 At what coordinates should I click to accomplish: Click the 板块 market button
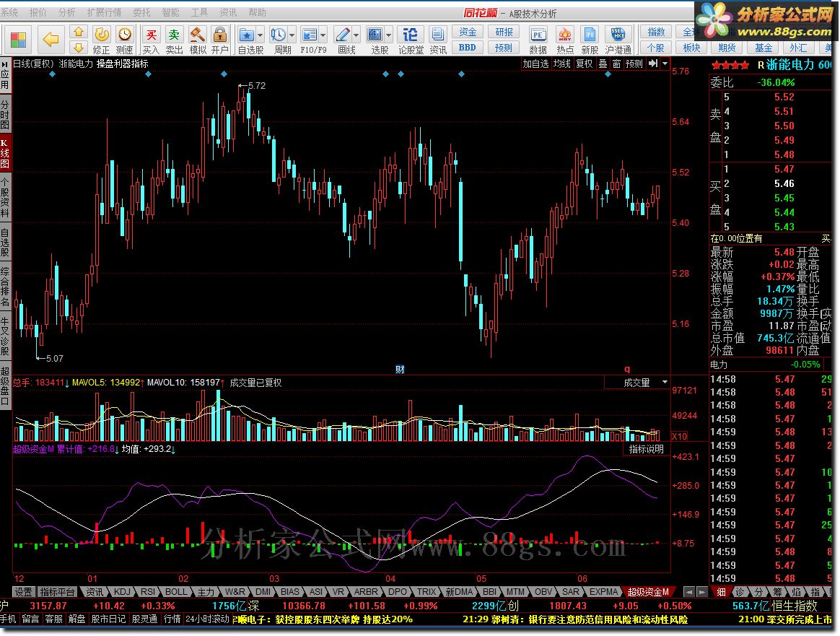tap(691, 47)
